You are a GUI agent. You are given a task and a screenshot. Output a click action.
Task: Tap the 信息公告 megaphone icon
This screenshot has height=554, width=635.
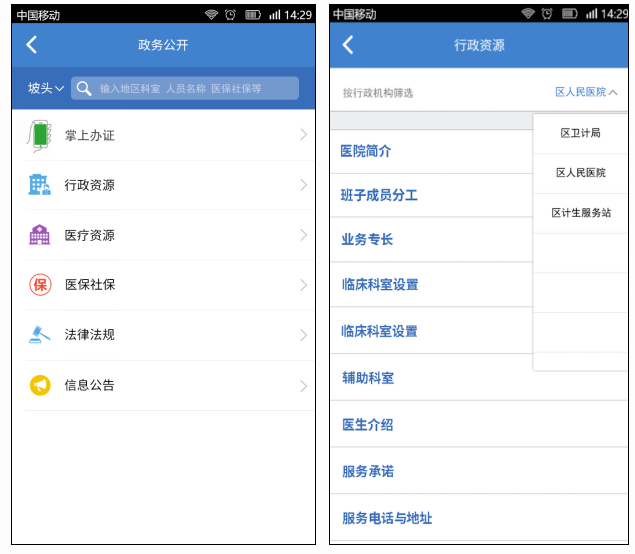click(39, 385)
